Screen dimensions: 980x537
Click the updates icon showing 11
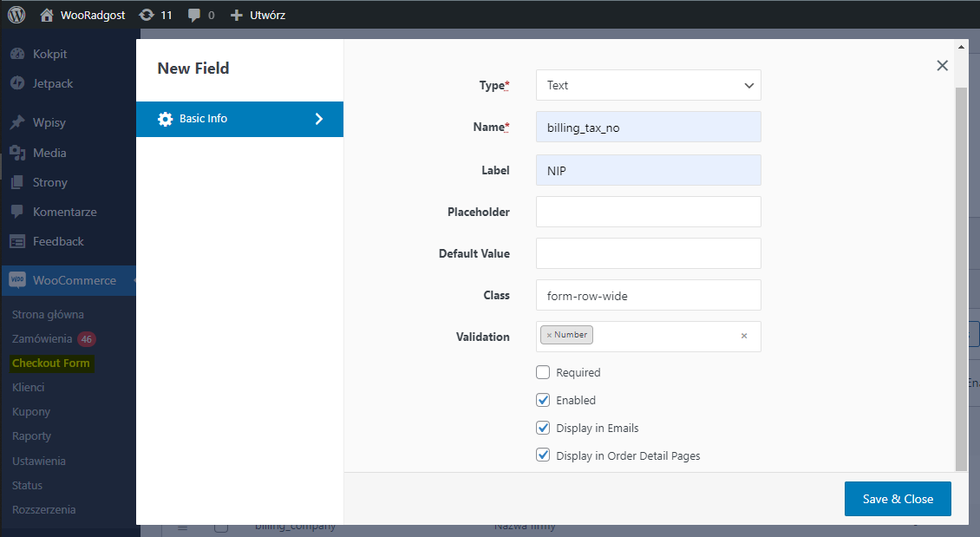(147, 15)
